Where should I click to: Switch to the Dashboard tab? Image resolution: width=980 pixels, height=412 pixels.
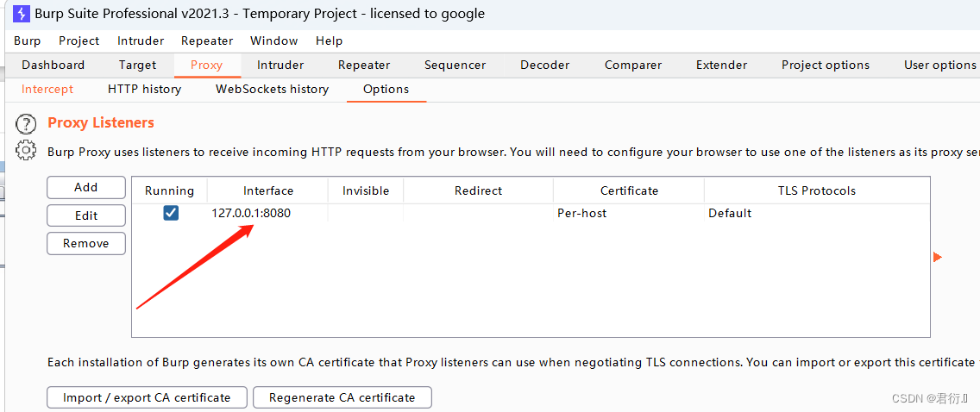[x=53, y=65]
